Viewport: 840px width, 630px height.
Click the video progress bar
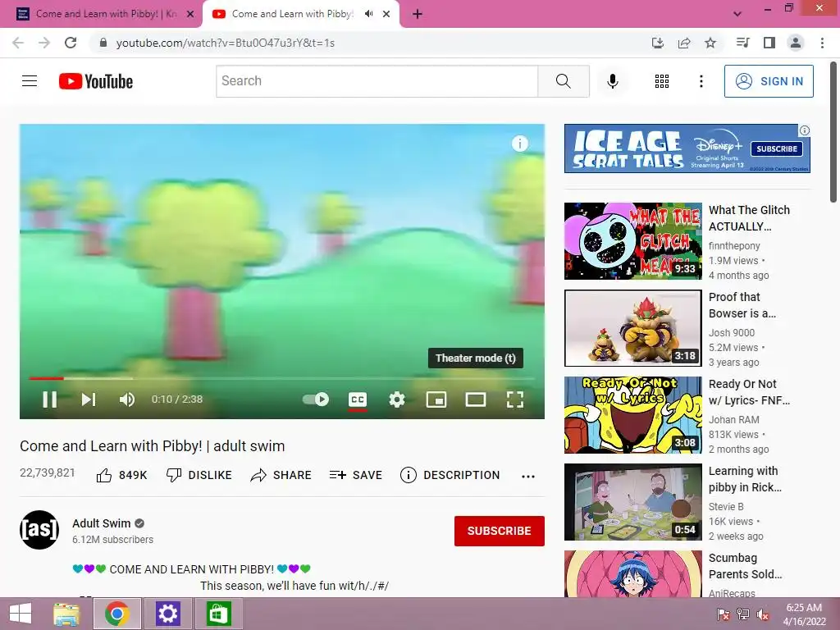[282, 378]
